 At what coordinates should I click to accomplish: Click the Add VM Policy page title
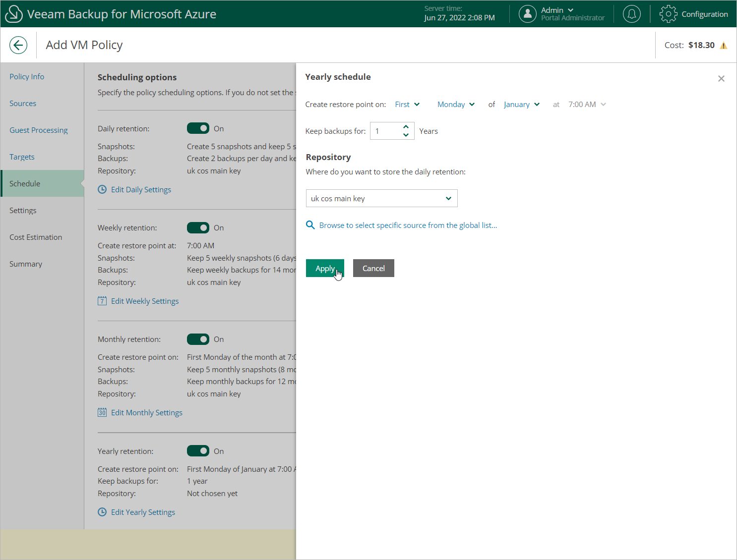(x=84, y=45)
